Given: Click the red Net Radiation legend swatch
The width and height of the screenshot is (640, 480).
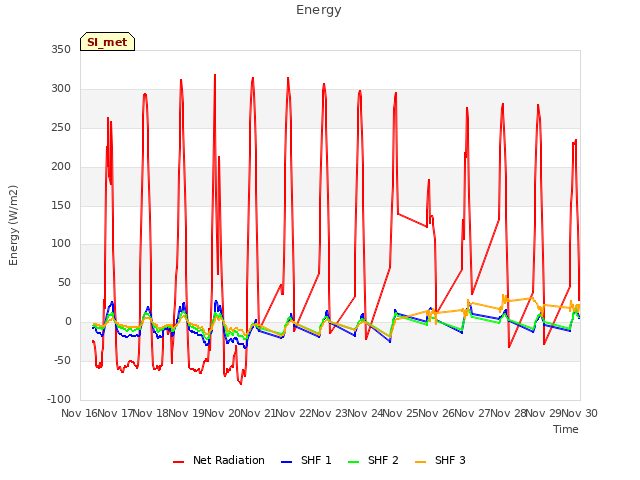Looking at the screenshot, I should pyautogui.click(x=178, y=462).
